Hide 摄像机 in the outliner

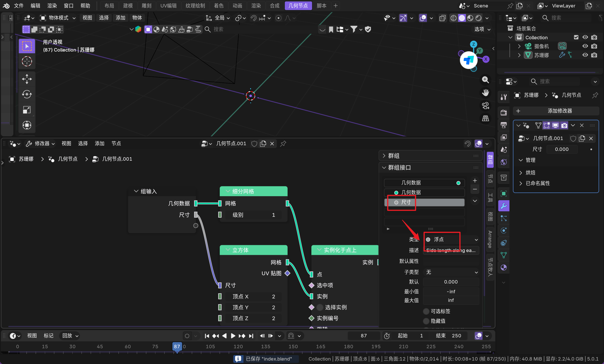(585, 46)
